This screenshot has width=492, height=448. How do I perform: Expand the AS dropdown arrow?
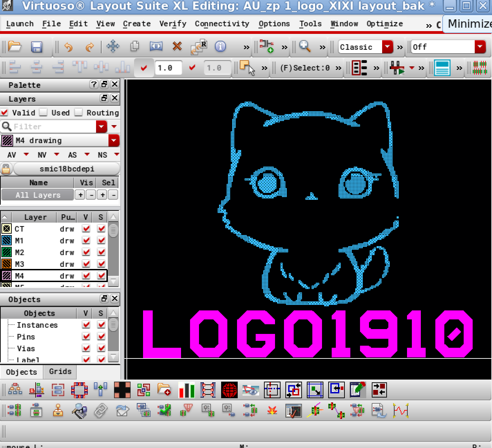coord(87,154)
